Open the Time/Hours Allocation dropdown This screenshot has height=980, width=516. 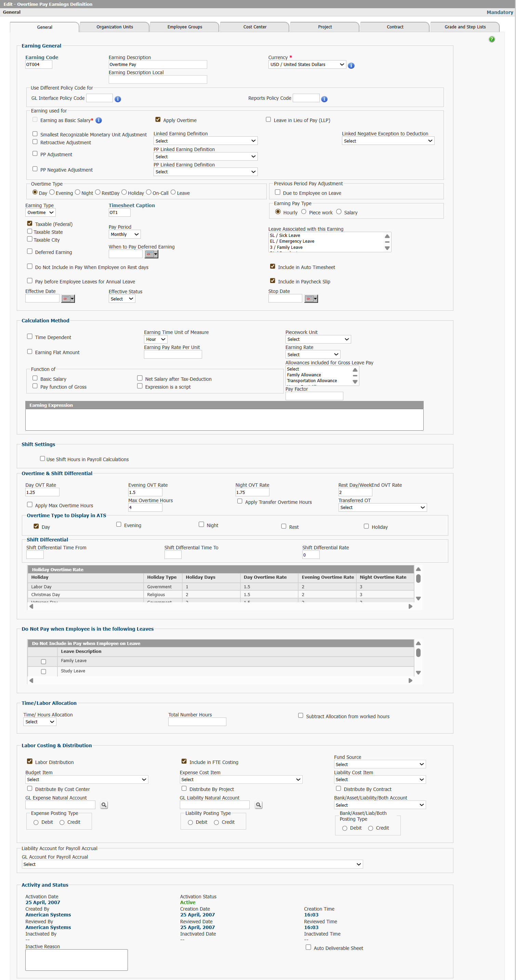point(40,721)
